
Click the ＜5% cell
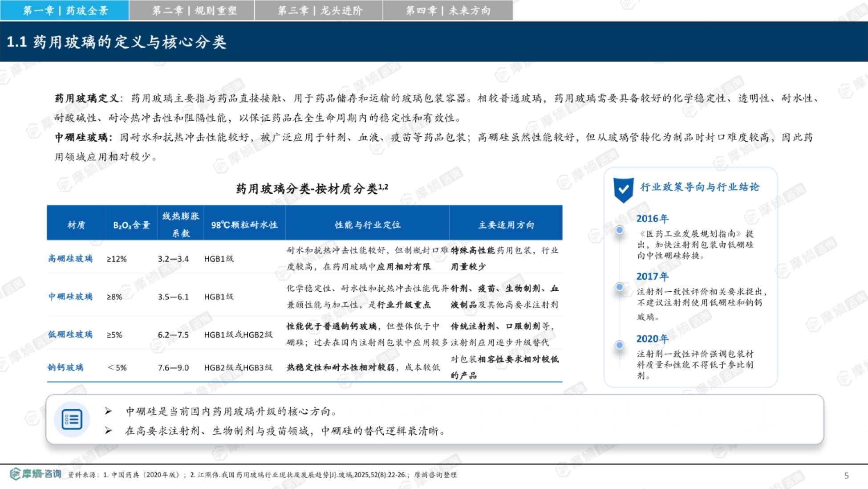[x=117, y=367]
